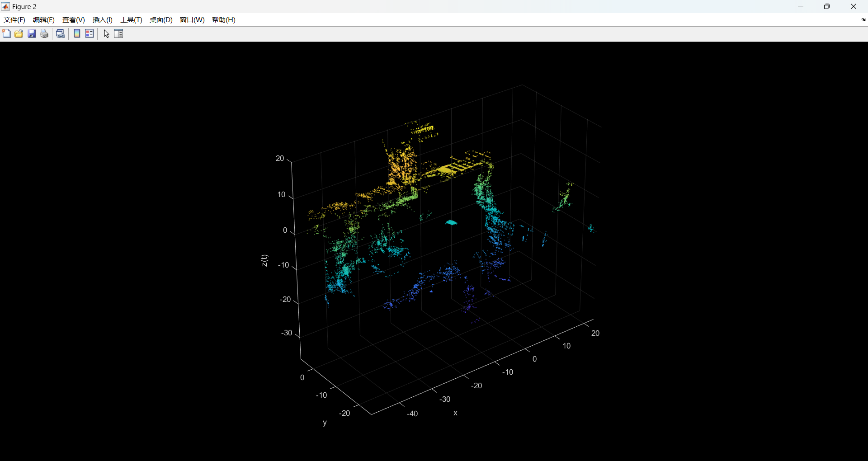Open the 窗口(W) menu
868x461 pixels.
[192, 20]
